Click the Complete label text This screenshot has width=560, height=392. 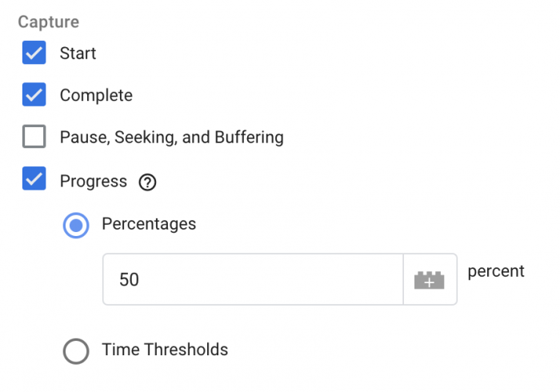click(96, 95)
